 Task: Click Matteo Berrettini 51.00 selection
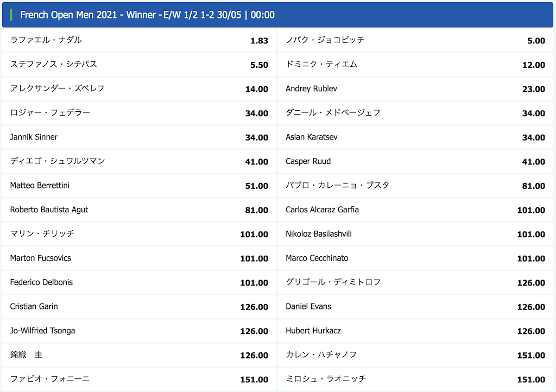[x=139, y=185]
